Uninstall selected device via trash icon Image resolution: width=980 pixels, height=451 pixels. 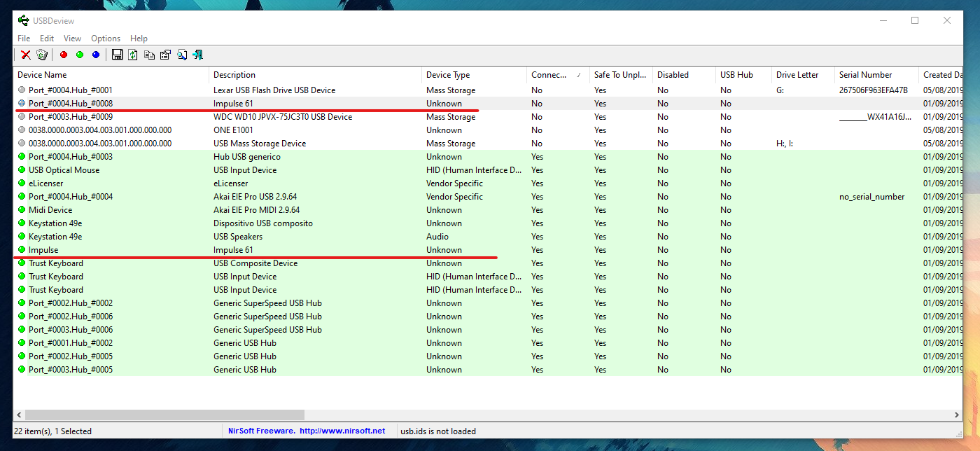click(41, 55)
